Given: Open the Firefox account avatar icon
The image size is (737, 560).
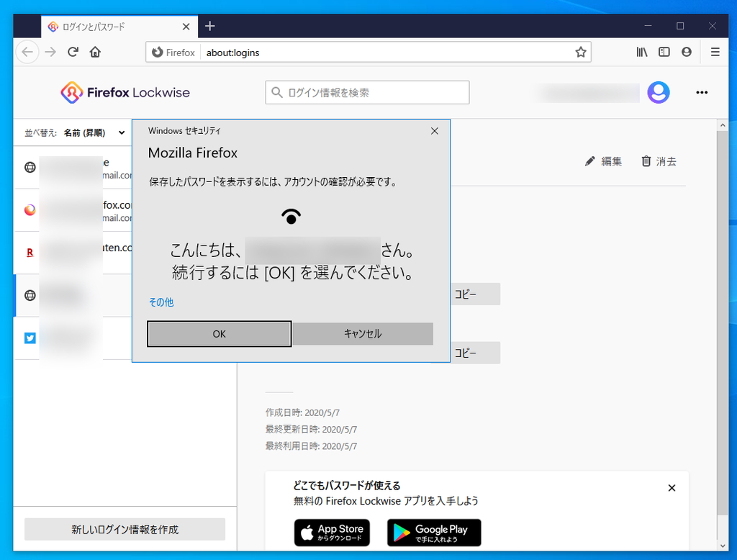Looking at the screenshot, I should point(659,92).
